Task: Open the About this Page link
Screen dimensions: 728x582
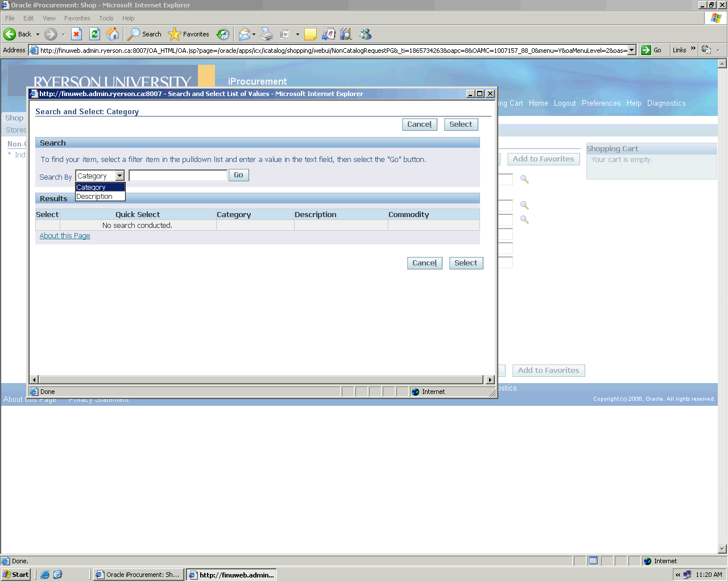Action: [x=65, y=236]
